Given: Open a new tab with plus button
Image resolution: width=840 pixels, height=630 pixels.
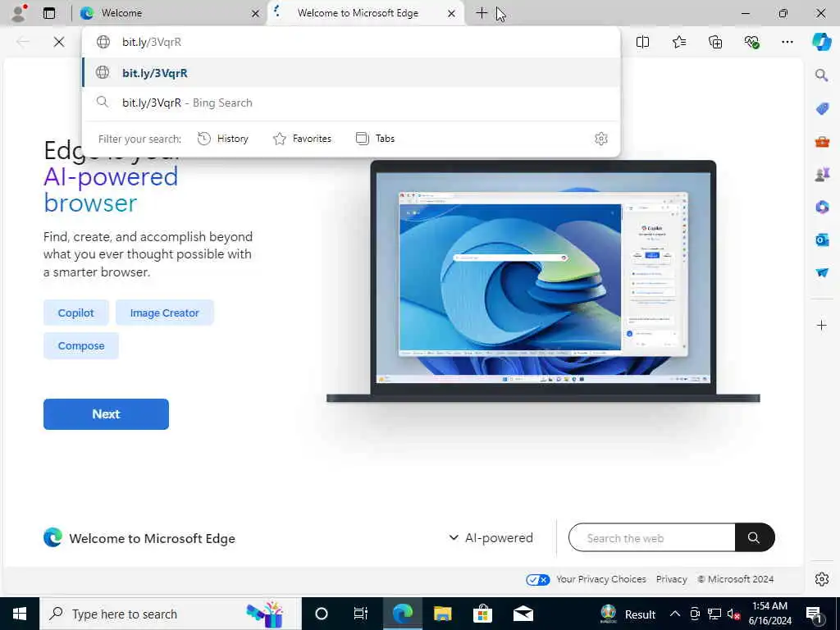Looking at the screenshot, I should pos(482,13).
